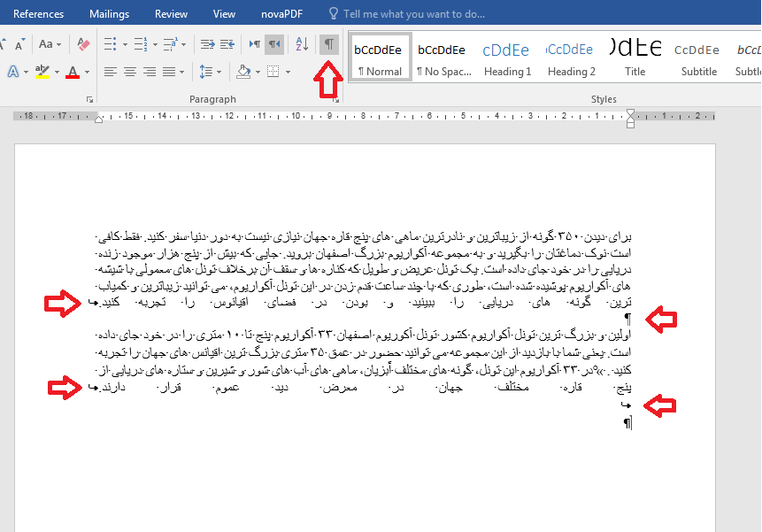Open Text Effects dropdown arrow
This screenshot has width=762, height=532.
coord(26,73)
